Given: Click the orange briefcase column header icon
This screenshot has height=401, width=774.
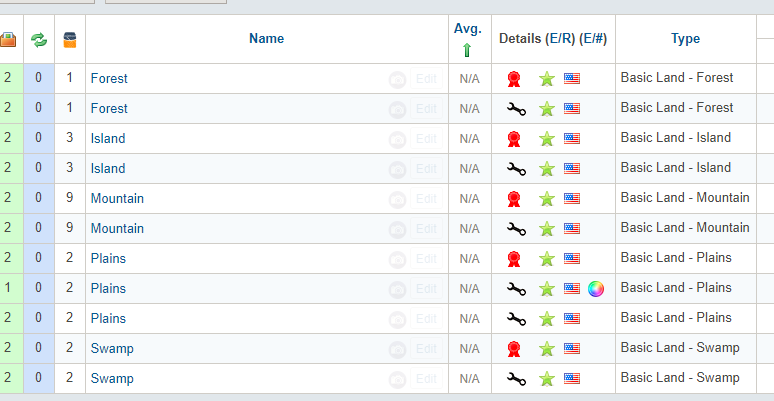Looking at the screenshot, I should (8, 40).
